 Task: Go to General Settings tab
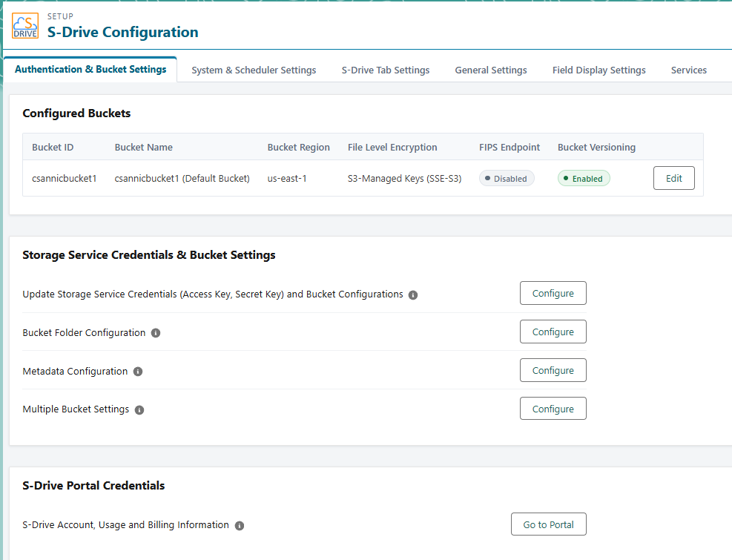pos(491,70)
